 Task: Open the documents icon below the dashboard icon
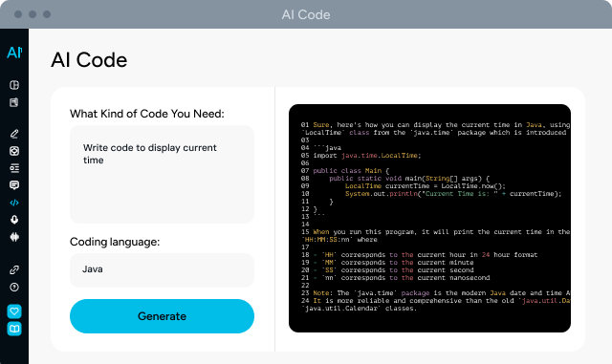[x=14, y=102]
